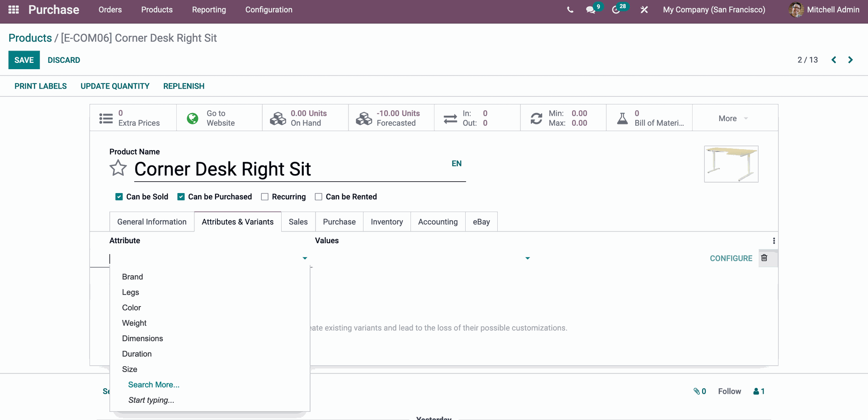Switch to Inventory tab
Viewport: 868px width, 420px height.
387,222
